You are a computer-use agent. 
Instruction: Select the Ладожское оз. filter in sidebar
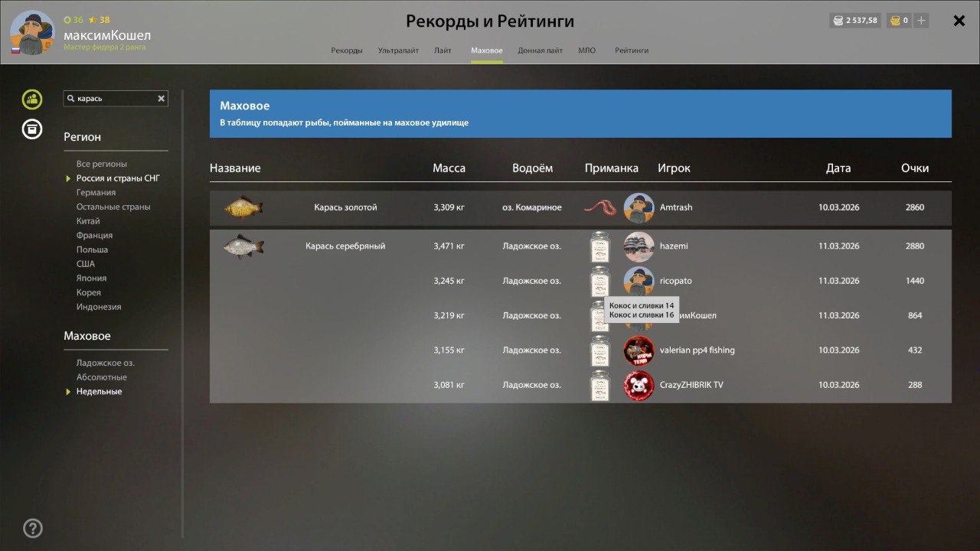click(105, 363)
